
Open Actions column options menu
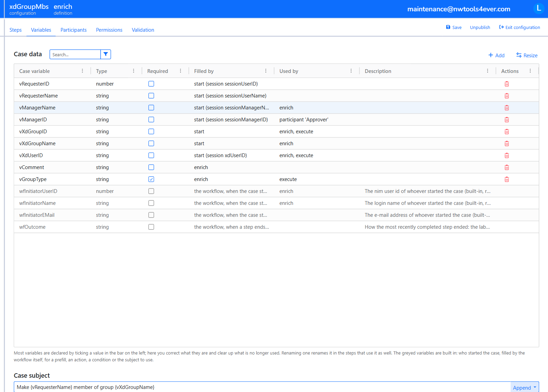coord(530,71)
